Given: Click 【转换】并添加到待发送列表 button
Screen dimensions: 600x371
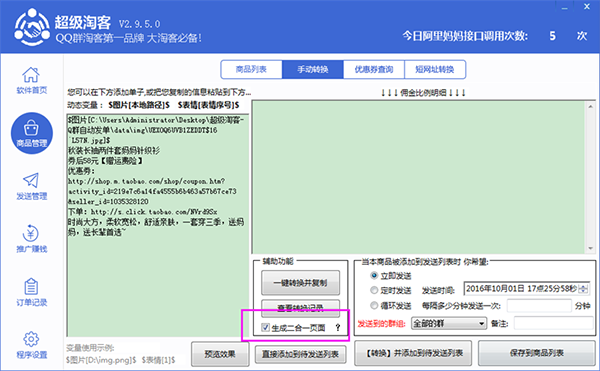Looking at the screenshot, I should tap(413, 353).
